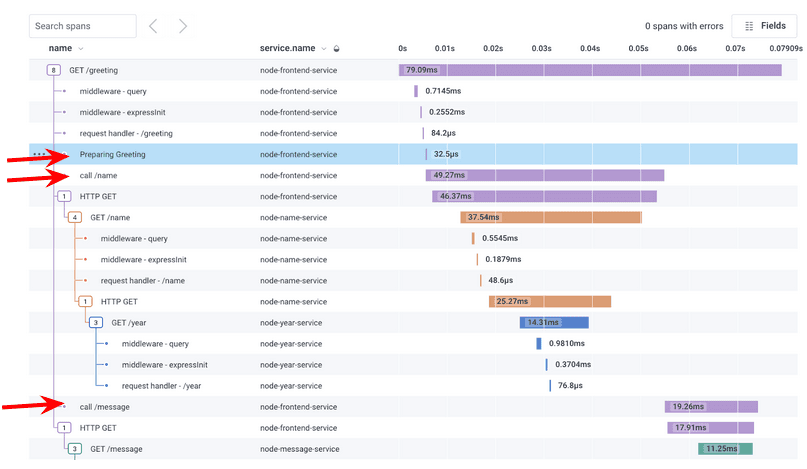Collapse GET /name using its 4 badge
The width and height of the screenshot is (807, 469).
(75, 218)
